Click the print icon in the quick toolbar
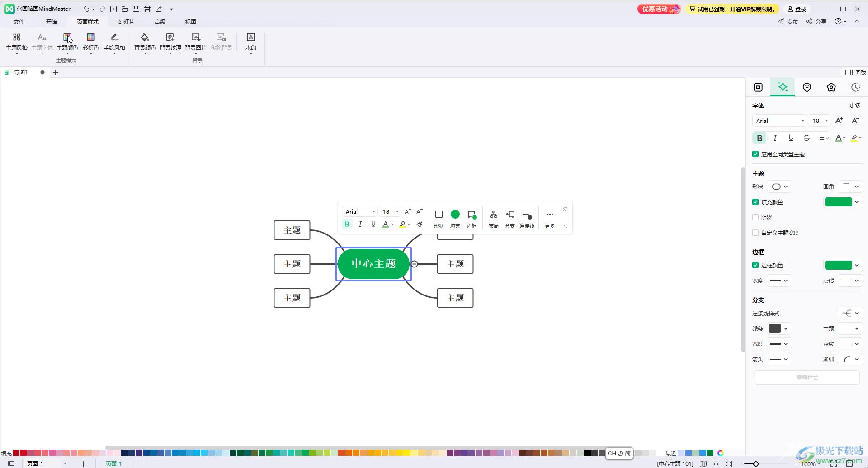868x468 pixels. 147,9
